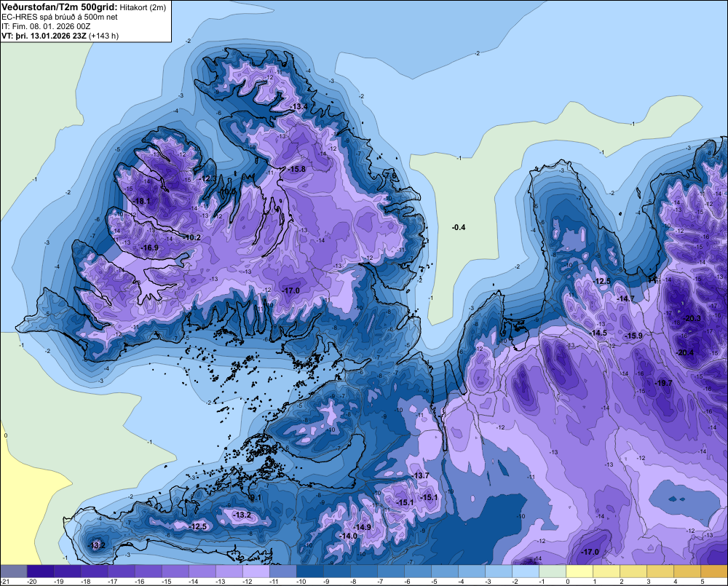Click the -16.9 temperature value
Viewport: 728px width, 586px height.
(x=149, y=248)
